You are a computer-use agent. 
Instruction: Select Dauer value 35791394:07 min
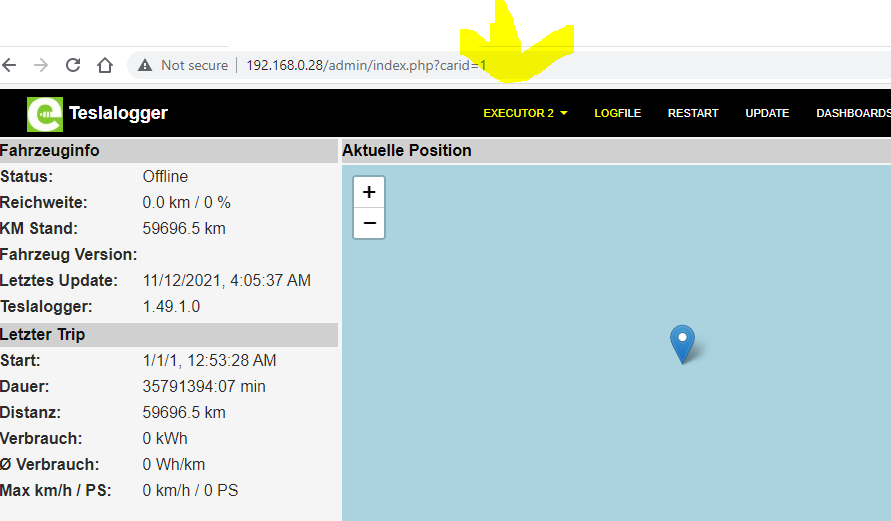pos(204,387)
